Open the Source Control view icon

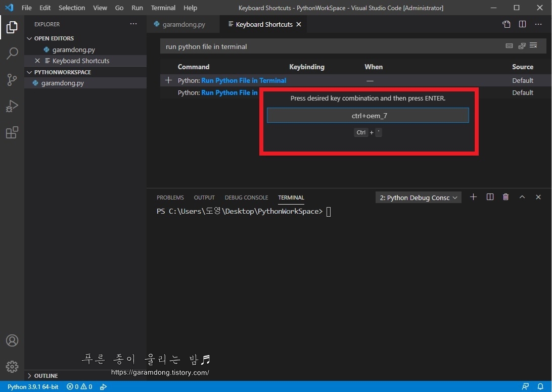click(12, 80)
